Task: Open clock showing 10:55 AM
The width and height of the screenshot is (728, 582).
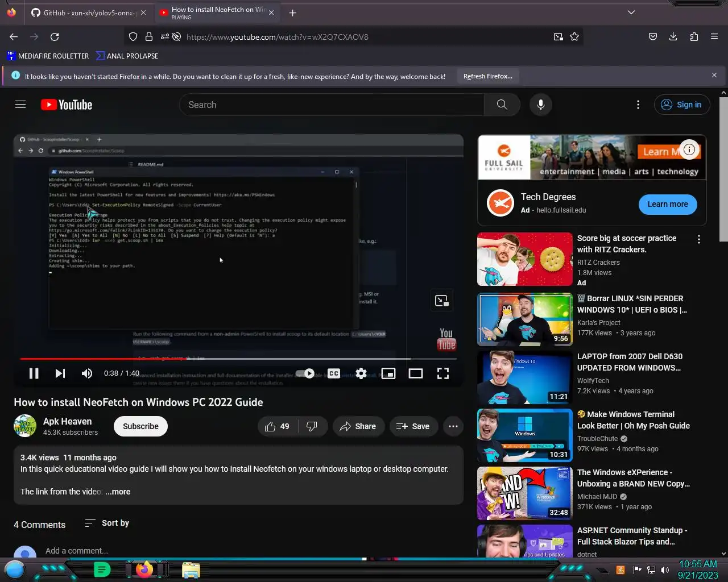Action: (x=698, y=569)
